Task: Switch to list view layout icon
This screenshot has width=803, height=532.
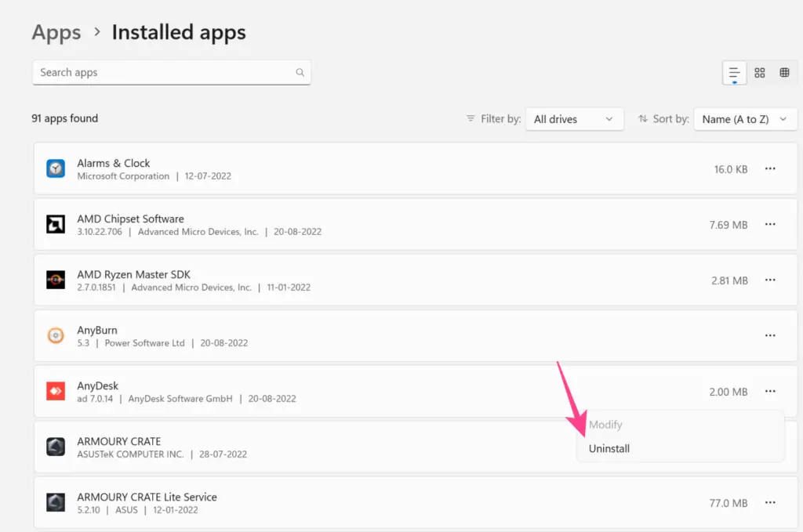Action: (734, 73)
